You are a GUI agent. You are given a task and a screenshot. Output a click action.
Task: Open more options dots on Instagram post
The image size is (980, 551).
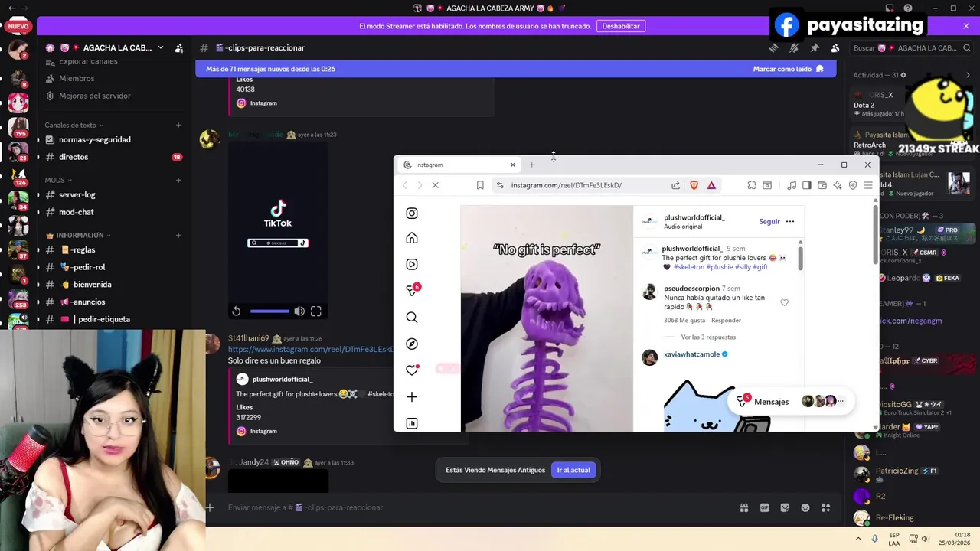point(790,222)
